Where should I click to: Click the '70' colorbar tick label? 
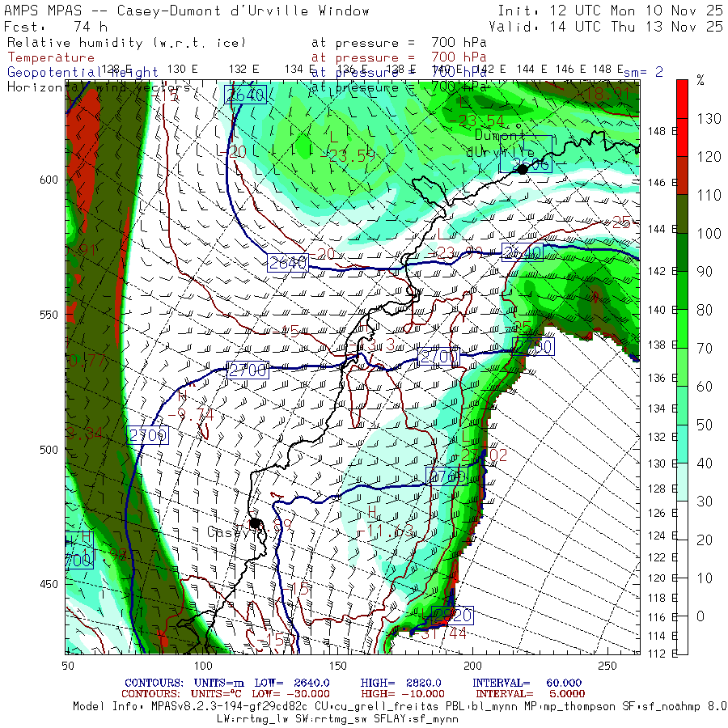(x=705, y=348)
